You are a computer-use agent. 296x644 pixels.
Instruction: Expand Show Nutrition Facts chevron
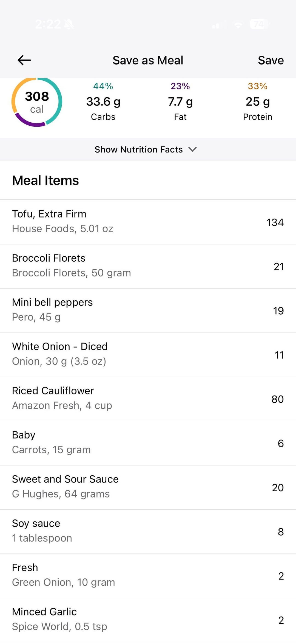point(193,149)
